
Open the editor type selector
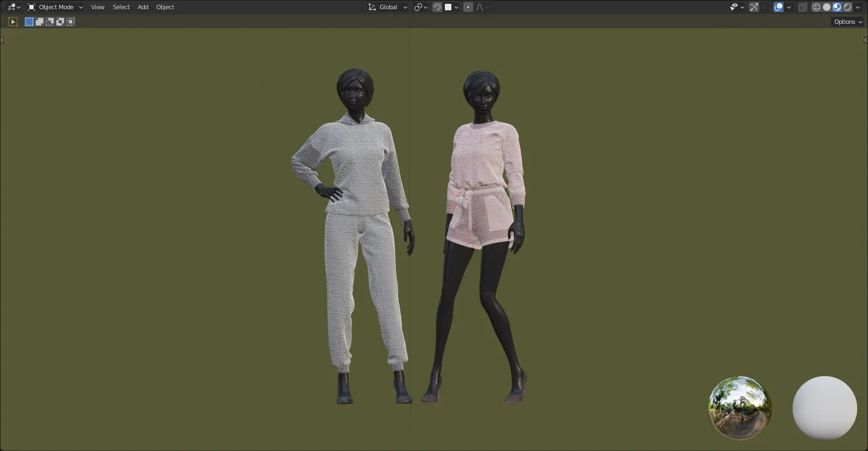pyautogui.click(x=14, y=7)
